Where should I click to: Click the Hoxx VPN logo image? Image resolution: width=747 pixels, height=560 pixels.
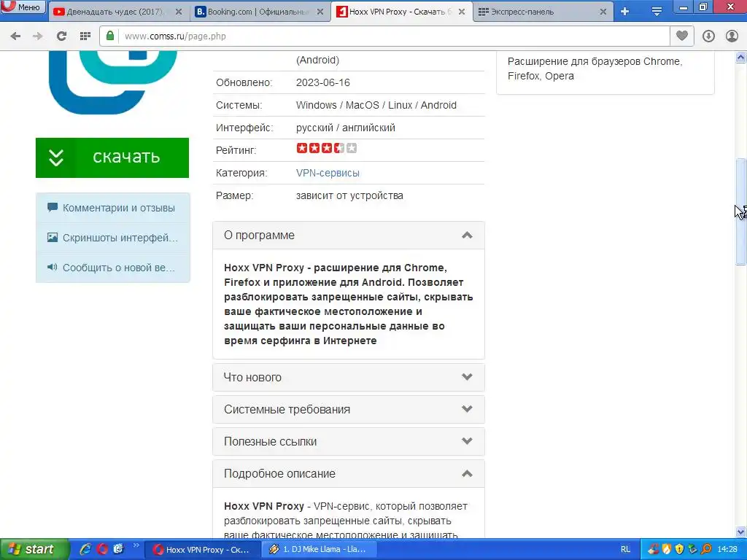coord(113,82)
